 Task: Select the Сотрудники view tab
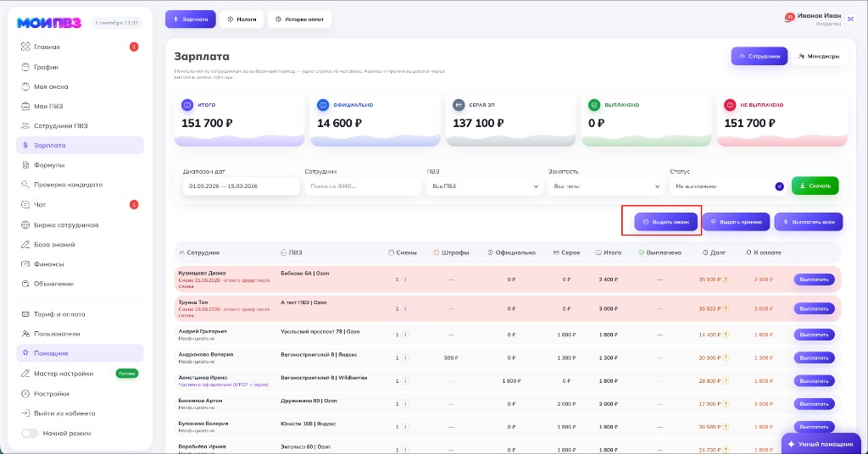tap(759, 57)
